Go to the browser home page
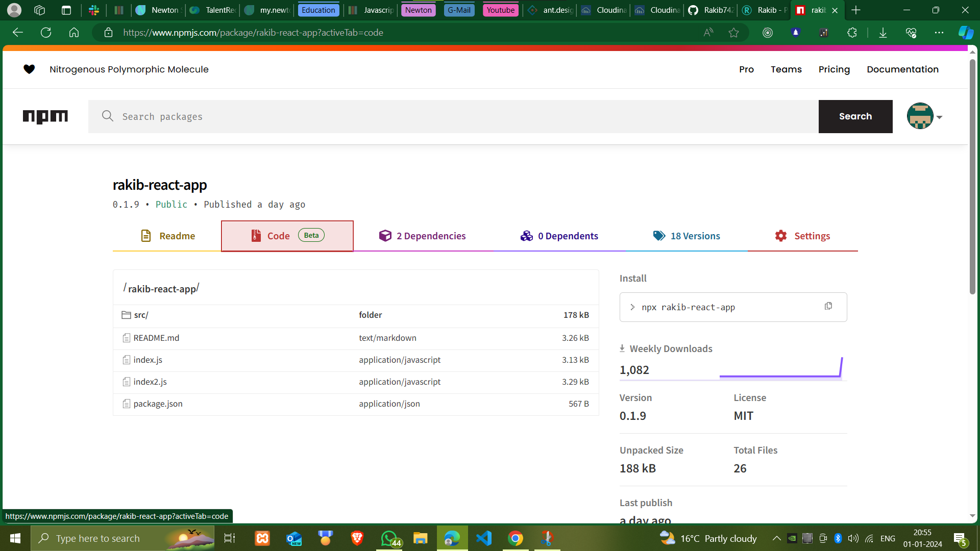 [x=74, y=33]
